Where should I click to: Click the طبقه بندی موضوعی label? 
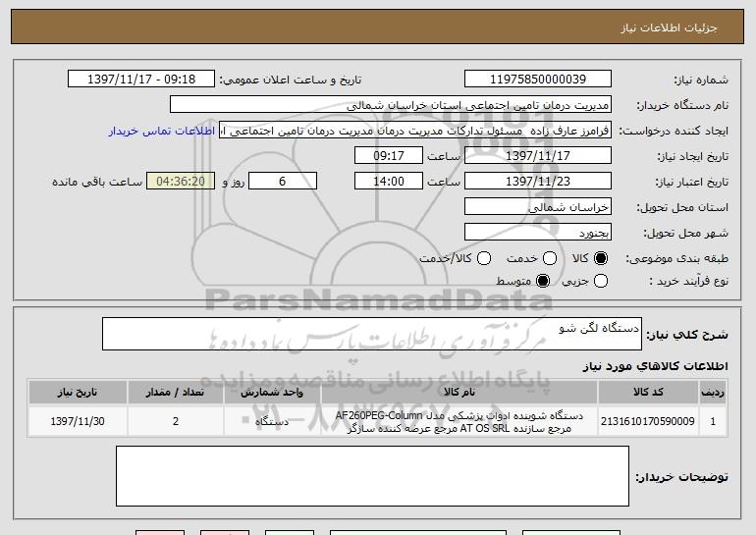[x=676, y=259]
